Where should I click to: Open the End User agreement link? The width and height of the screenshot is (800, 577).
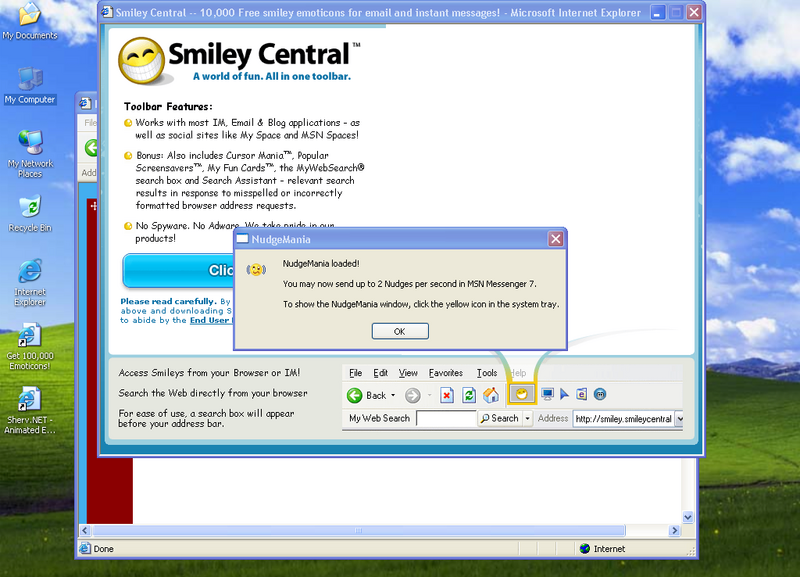pos(211,320)
